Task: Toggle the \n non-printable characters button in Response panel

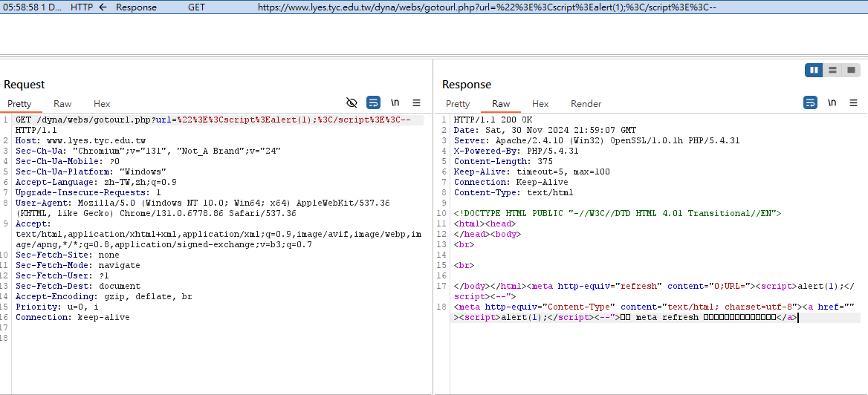Action: pyautogui.click(x=832, y=103)
